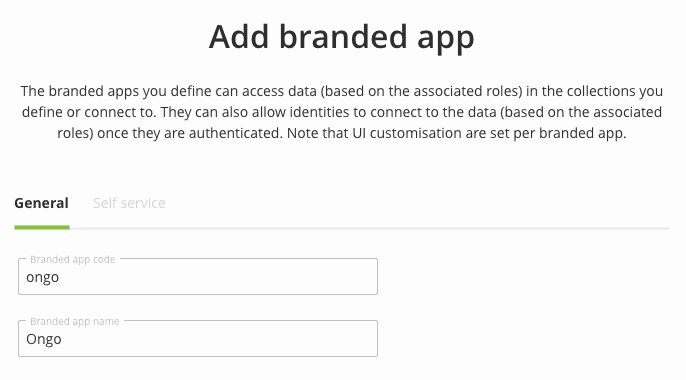This screenshot has height=380, width=686.
Task: Click the first line of description text
Action: tap(342, 91)
